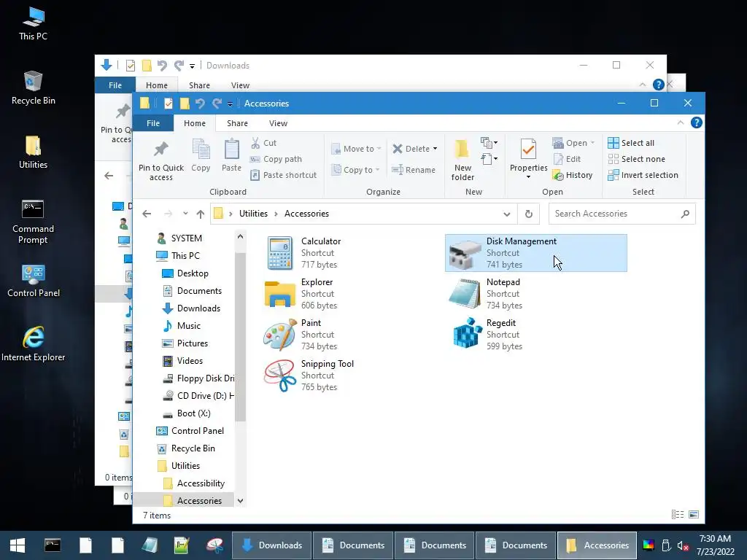Screen dimensions: 747x560
Task: Click Paste shortcut command
Action: click(x=284, y=175)
